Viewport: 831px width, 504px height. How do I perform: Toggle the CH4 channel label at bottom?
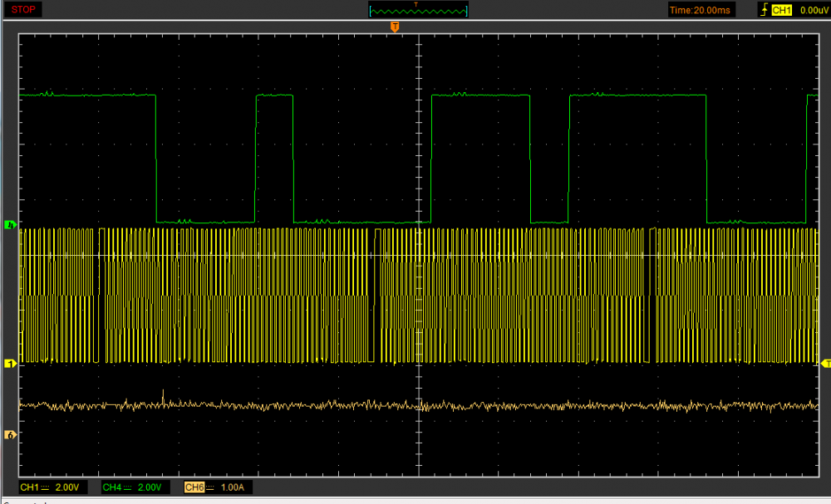[x=111, y=487]
